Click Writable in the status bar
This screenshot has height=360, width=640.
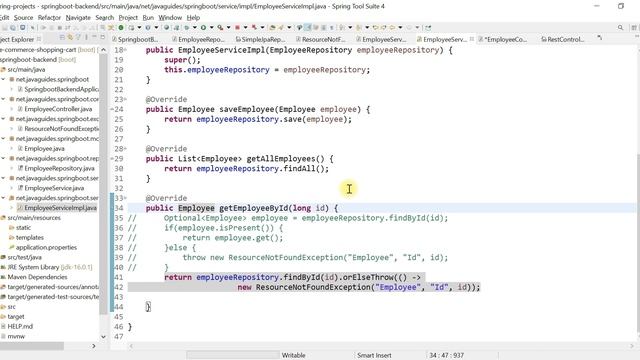coord(293,355)
